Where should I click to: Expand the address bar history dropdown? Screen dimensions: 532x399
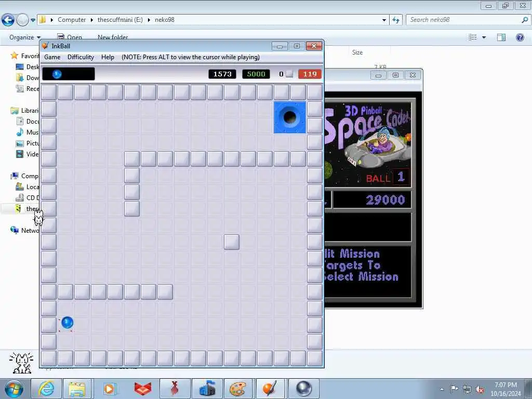tap(384, 20)
